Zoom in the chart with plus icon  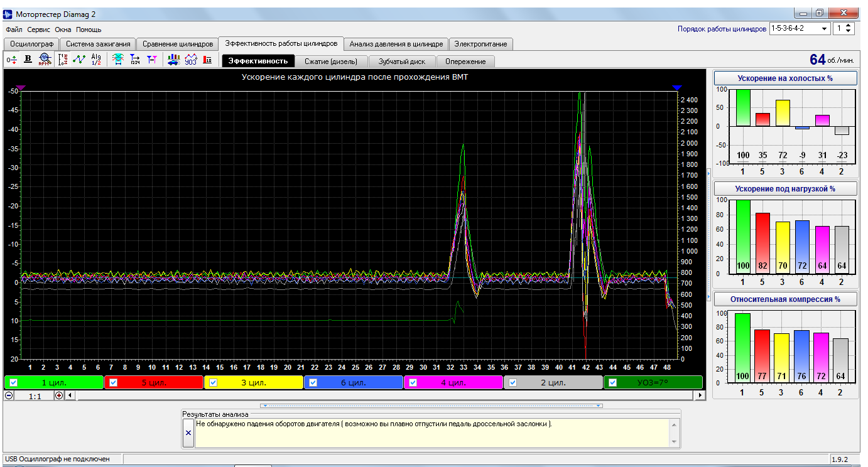point(59,395)
